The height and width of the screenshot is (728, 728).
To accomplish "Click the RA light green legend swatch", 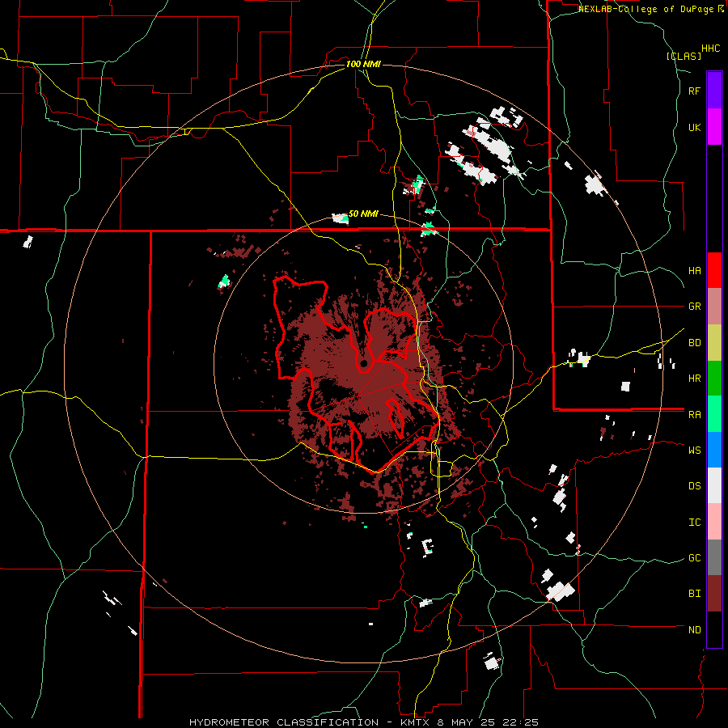I will coord(714,413).
